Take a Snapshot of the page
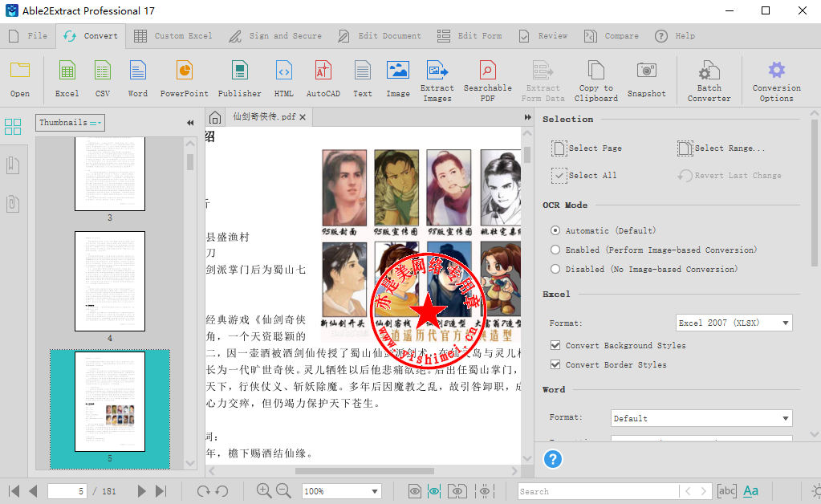821x504 pixels. [647, 79]
